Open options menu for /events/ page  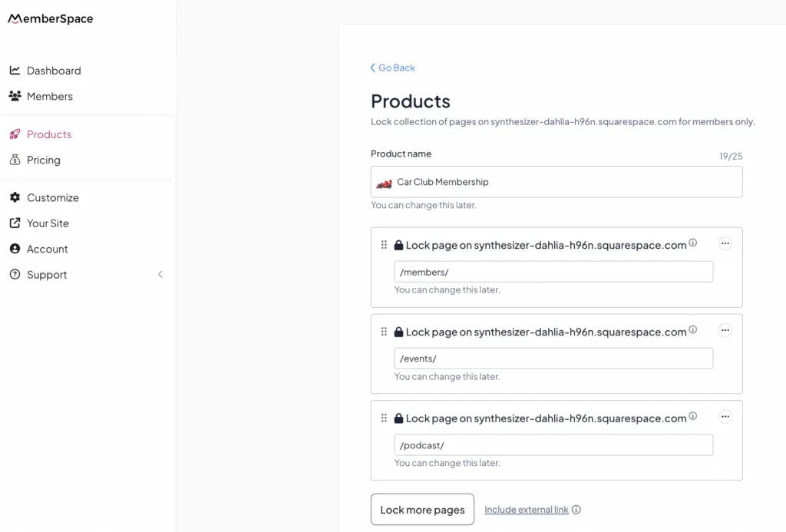[725, 330]
